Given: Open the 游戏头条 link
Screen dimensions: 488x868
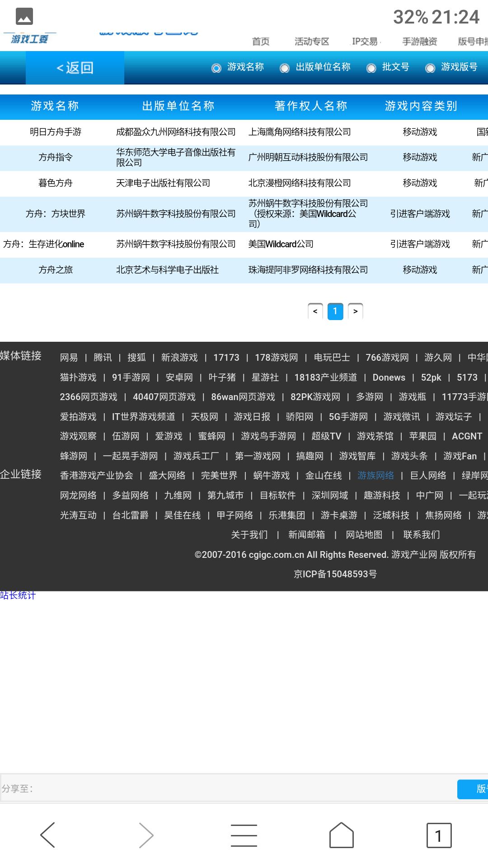Looking at the screenshot, I should pos(409,456).
